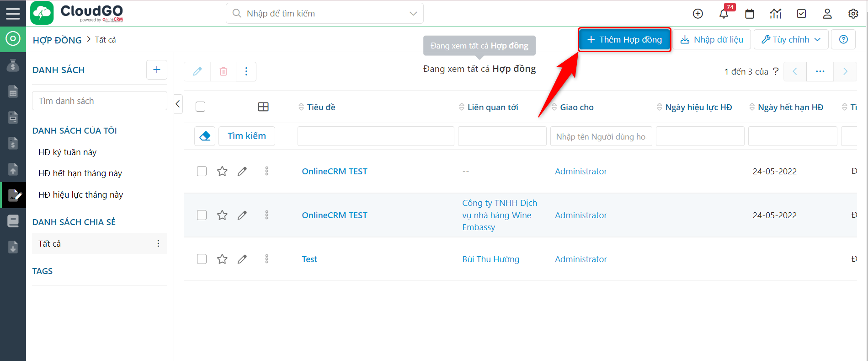The image size is (868, 361).
Task: Select HĐ hết hạn tháng này list
Action: 80,173
